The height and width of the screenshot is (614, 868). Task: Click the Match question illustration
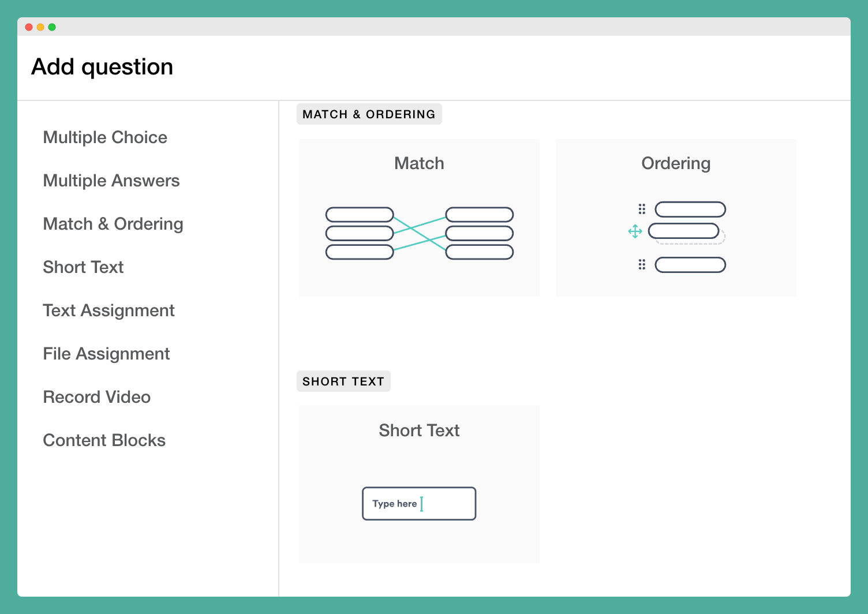coord(420,233)
